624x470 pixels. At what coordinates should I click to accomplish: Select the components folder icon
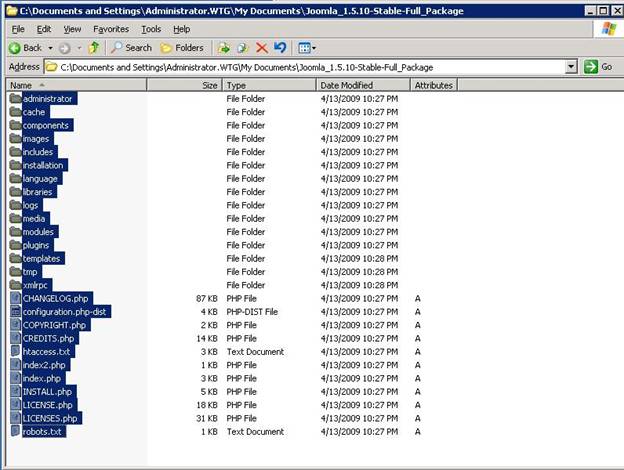(x=16, y=125)
